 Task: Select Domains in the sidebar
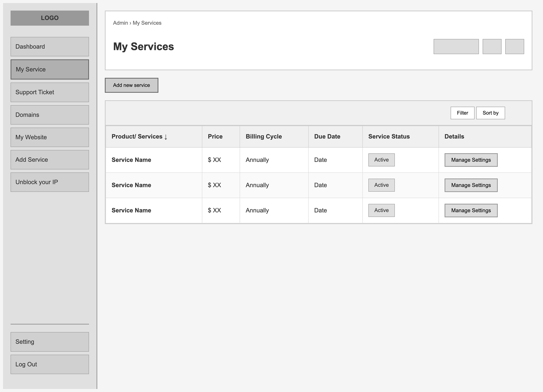tap(50, 115)
